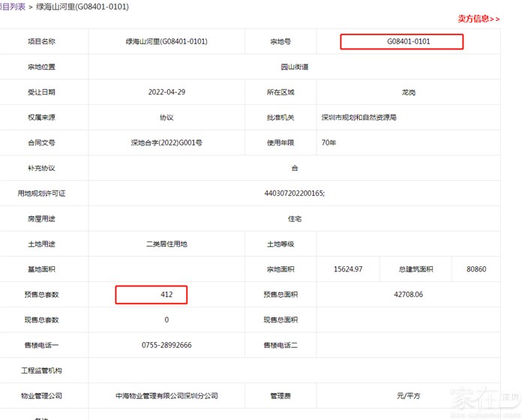Select the 协议 ownership source value
This screenshot has width=525, height=420.
166,118
